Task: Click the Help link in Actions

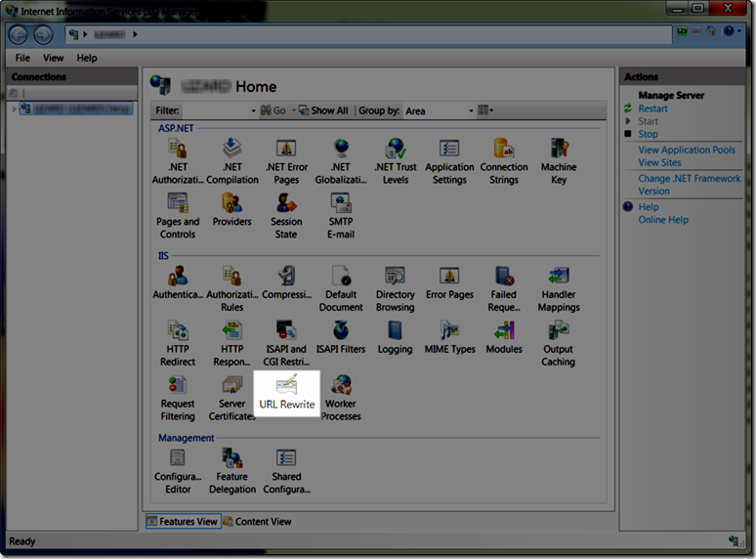Action: (648, 207)
